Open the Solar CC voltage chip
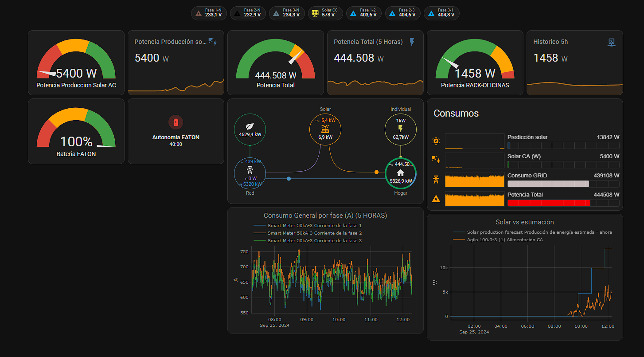The height and width of the screenshot is (357, 644). [326, 13]
